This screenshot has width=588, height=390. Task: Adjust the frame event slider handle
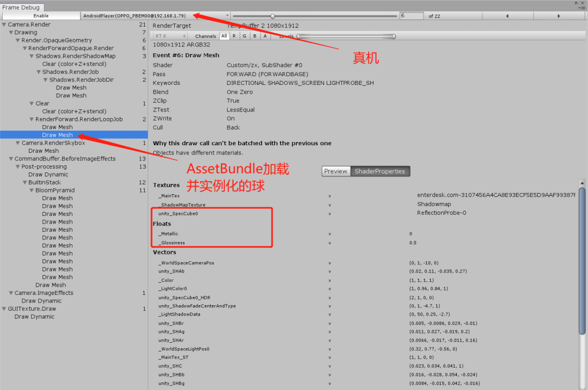(273, 16)
